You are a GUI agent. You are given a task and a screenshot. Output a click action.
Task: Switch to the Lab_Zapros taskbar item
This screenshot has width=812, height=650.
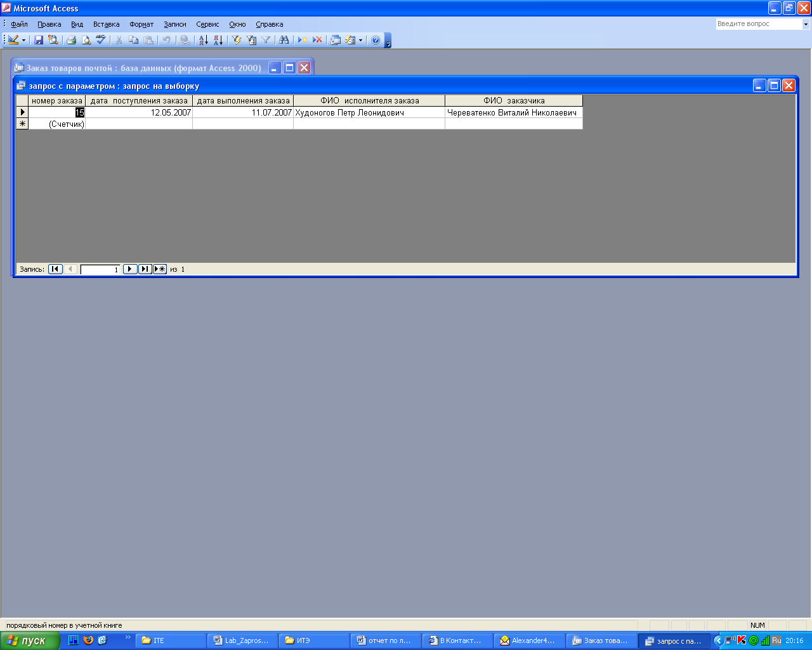(241, 640)
